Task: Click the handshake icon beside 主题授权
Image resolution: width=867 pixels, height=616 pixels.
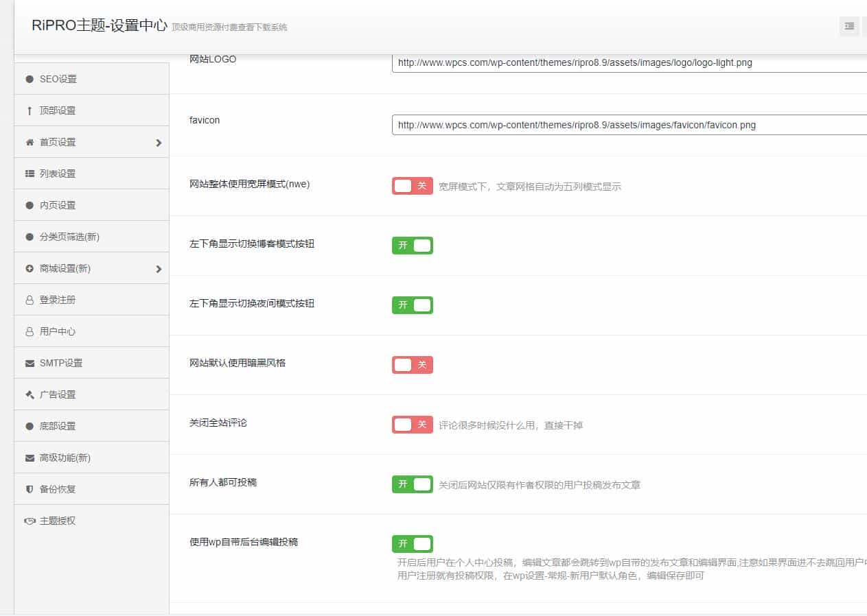Action: click(30, 521)
